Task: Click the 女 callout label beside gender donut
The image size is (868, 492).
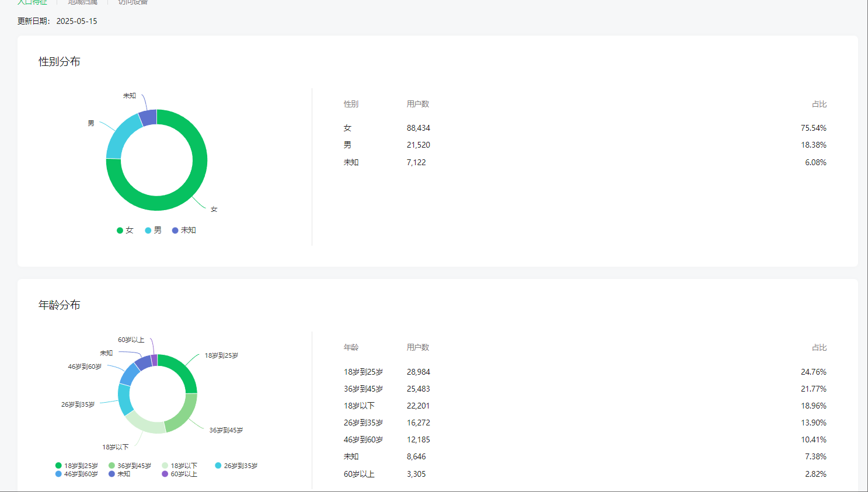Action: pos(214,209)
